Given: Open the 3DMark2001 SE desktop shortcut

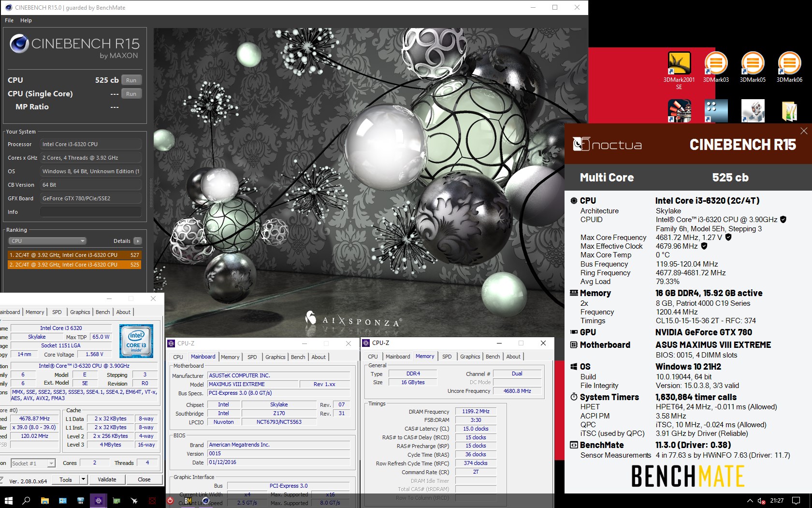Looking at the screenshot, I should (679, 70).
